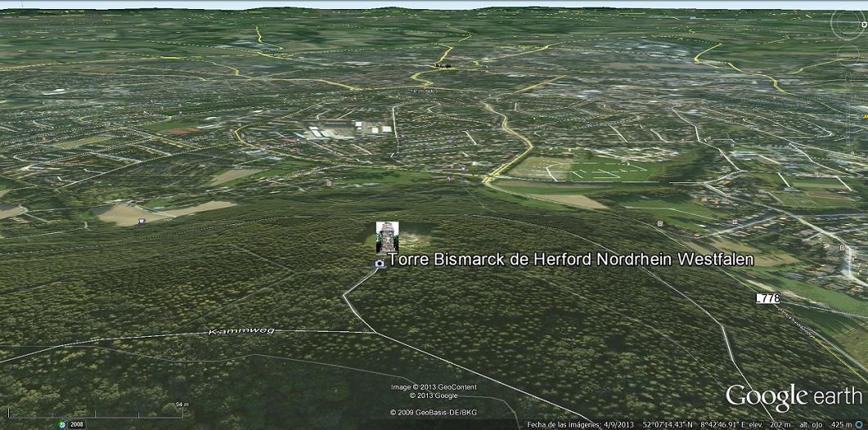Click the streaming status indicator circle
Viewport: 868px width, 430px height.
pos(859,424)
